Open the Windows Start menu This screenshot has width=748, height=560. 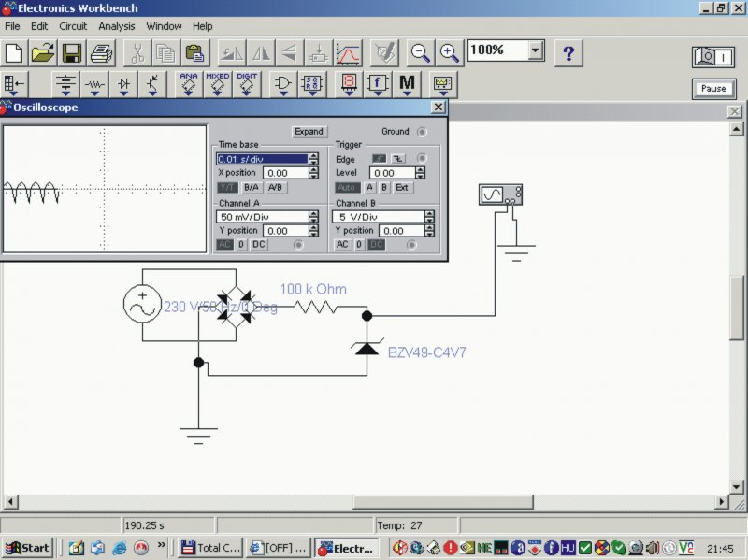click(27, 548)
